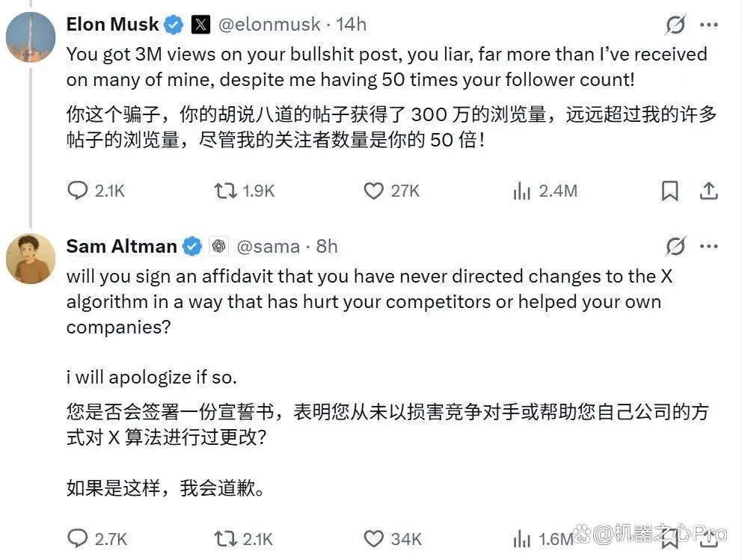
Task: Like Elon Musk's post with heart icon
Action: 391,191
